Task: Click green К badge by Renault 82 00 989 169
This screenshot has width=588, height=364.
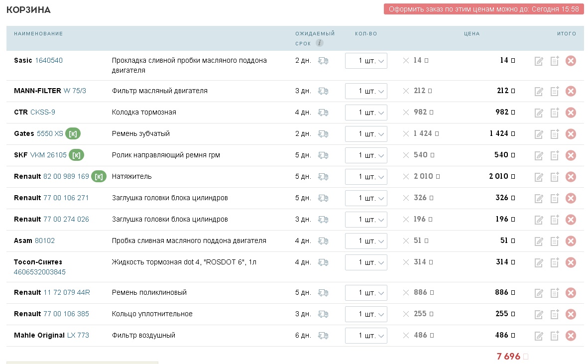Action: 99,177
